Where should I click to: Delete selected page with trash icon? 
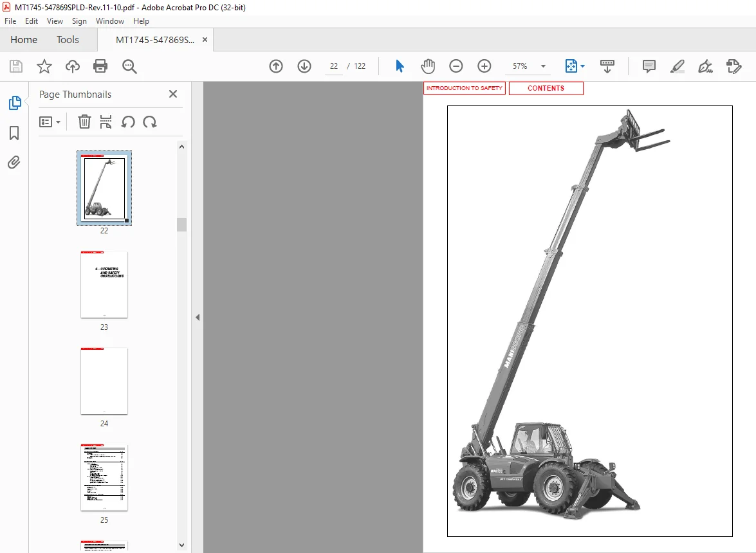click(84, 122)
